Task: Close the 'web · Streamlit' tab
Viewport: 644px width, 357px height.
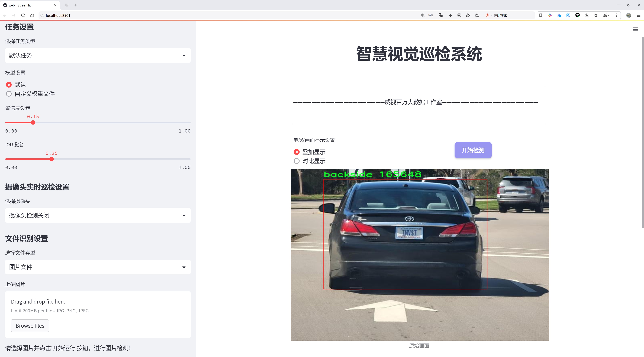Action: click(55, 5)
